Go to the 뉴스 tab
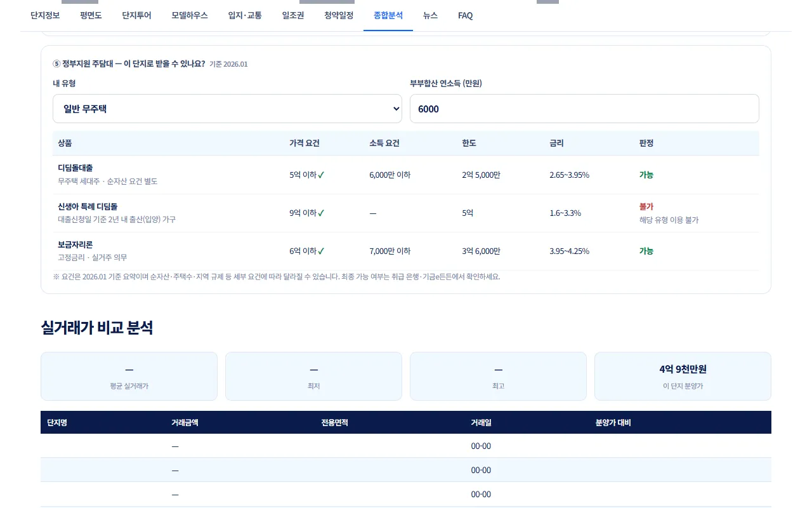Viewport: 812px width, 508px height. pos(430,15)
